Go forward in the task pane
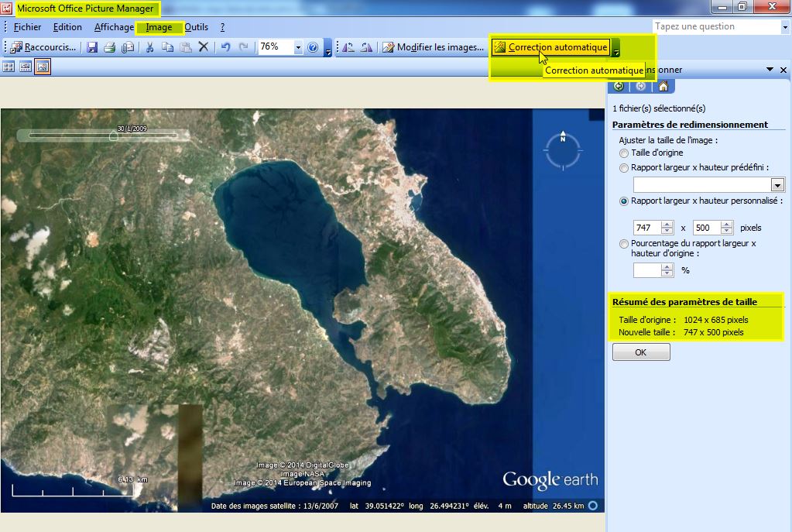This screenshot has width=792, height=532. tap(641, 87)
